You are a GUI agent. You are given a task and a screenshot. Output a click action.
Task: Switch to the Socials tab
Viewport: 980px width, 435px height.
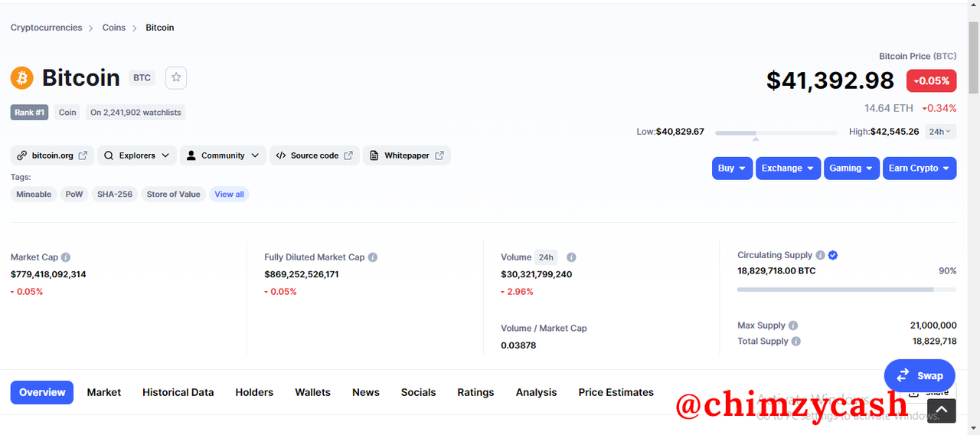click(419, 393)
